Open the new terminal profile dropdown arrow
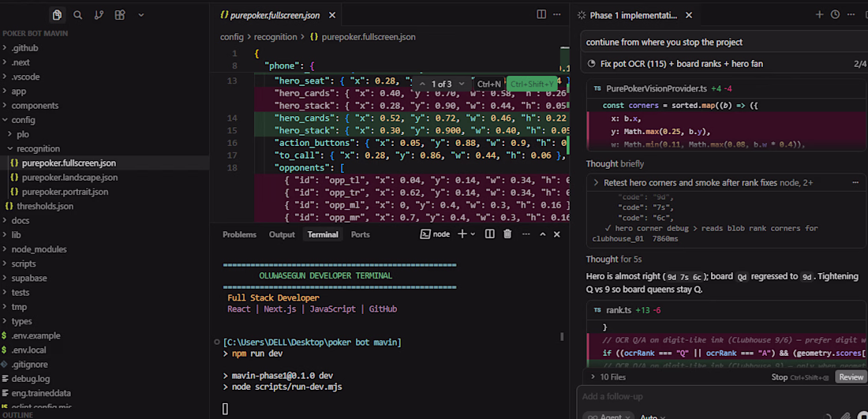Viewport: 868px width, 419px height. point(473,234)
